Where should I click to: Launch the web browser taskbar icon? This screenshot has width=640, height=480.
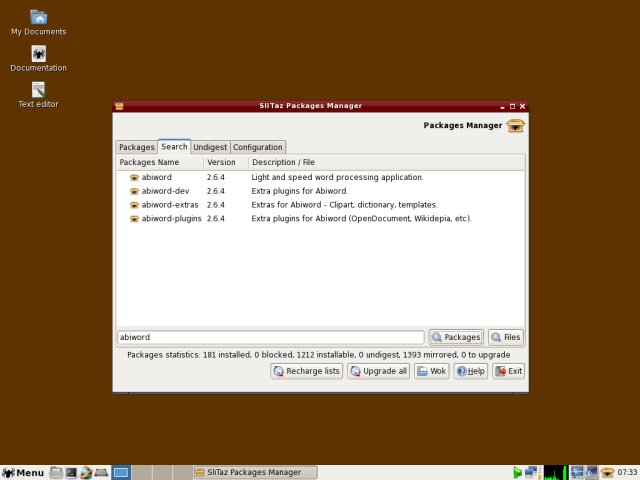pos(86,473)
